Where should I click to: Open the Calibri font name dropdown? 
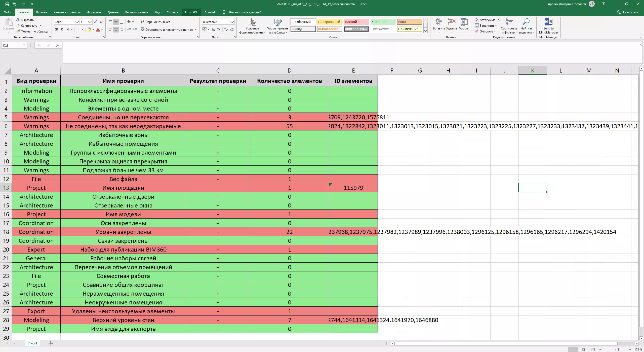(77, 22)
